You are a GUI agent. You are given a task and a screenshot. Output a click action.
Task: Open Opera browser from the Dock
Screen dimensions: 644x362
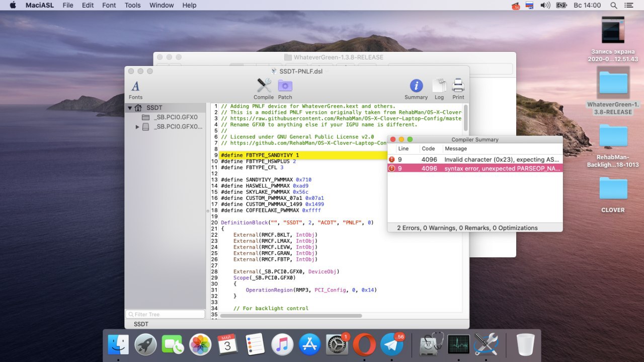click(x=364, y=345)
